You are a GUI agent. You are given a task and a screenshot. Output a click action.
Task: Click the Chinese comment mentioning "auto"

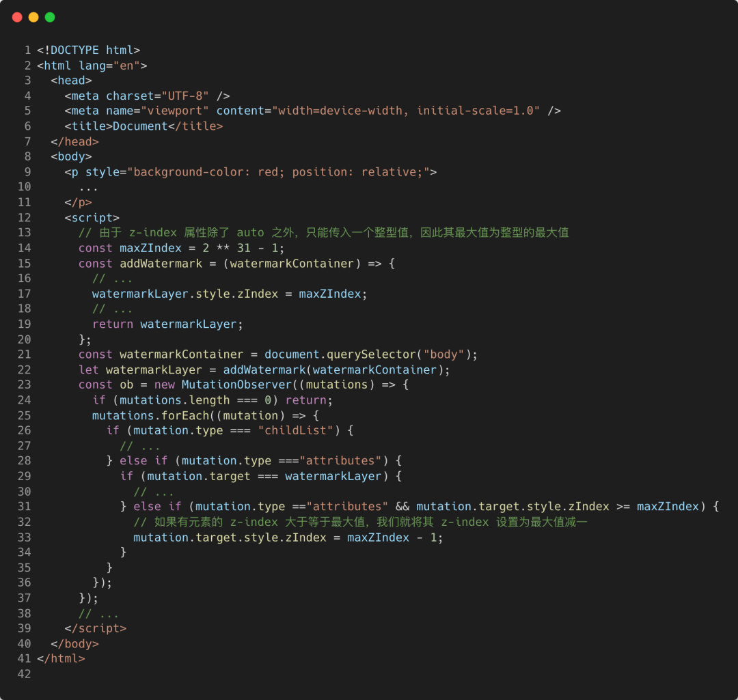click(x=323, y=233)
